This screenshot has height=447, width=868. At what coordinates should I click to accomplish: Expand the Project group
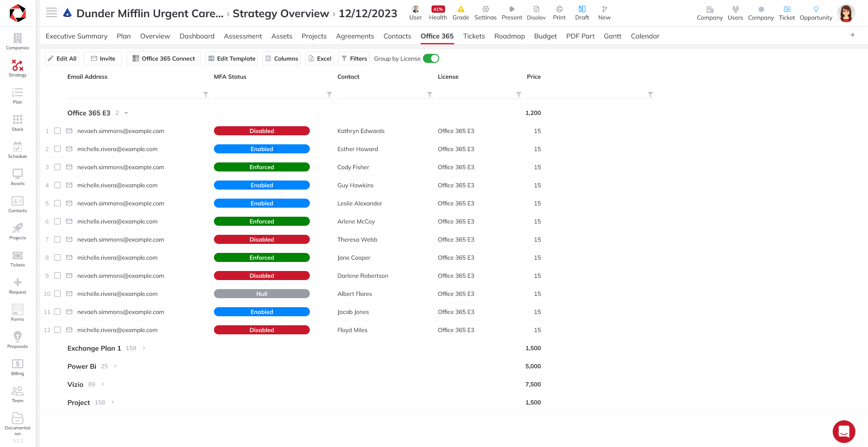(x=113, y=402)
